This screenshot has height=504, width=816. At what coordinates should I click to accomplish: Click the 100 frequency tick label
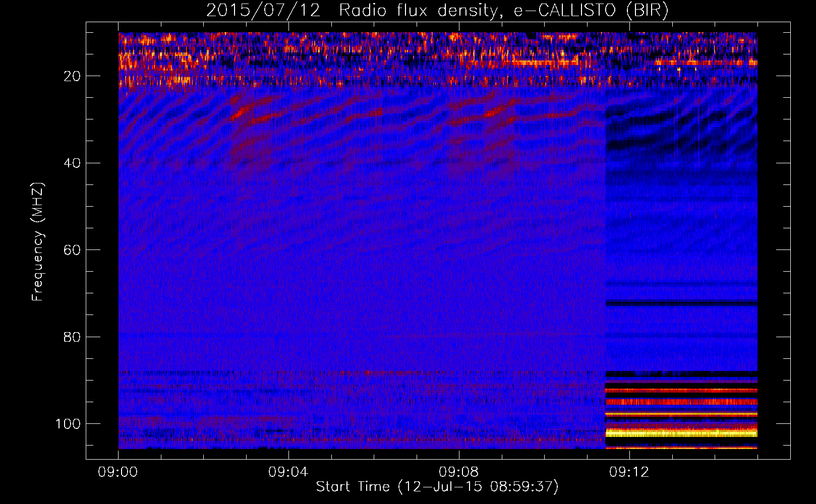click(68, 423)
